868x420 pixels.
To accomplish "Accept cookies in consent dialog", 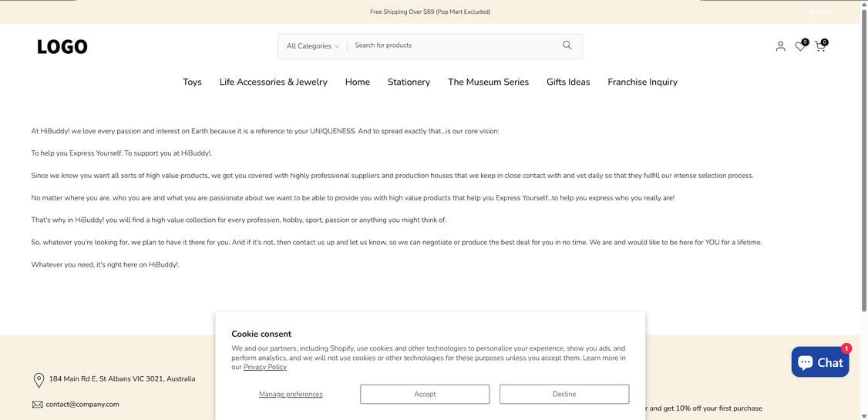I will 425,394.
